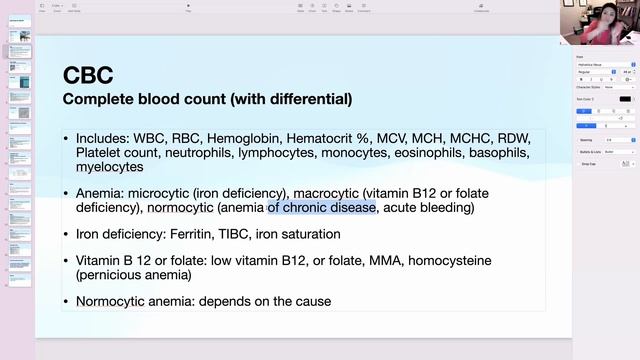Click the font size field
The height and width of the screenshot is (360, 640).
pyautogui.click(x=627, y=72)
